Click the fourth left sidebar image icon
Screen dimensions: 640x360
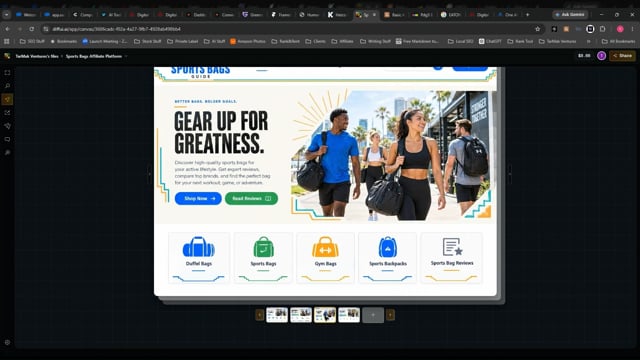(x=7, y=113)
